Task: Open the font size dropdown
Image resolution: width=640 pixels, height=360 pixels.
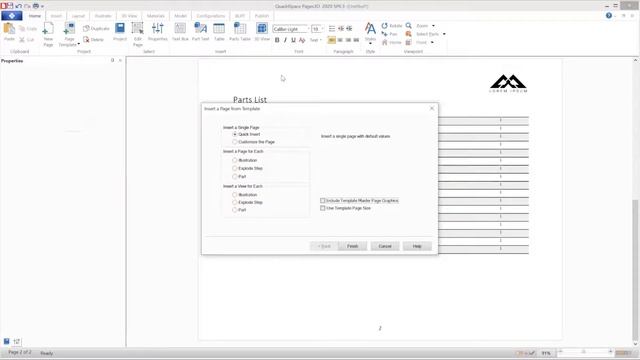Action: [322, 29]
